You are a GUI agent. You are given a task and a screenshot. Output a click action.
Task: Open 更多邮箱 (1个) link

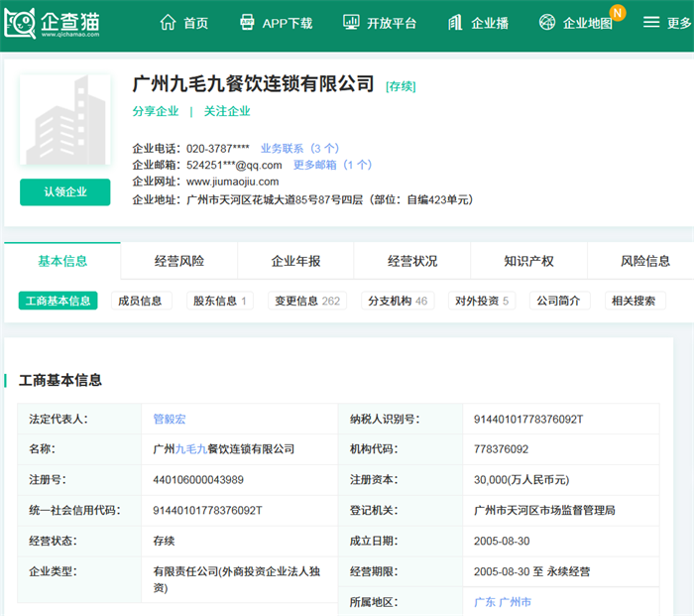[332, 166]
